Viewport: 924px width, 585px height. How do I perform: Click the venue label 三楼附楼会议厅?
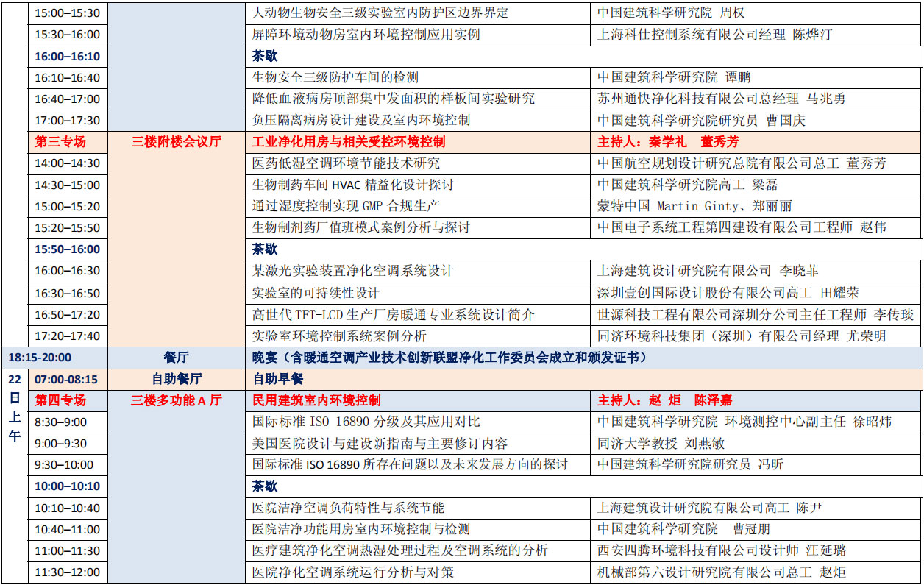(x=177, y=141)
